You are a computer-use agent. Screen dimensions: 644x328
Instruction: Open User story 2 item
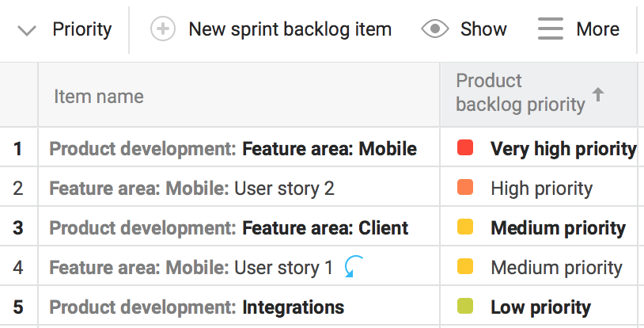284,189
